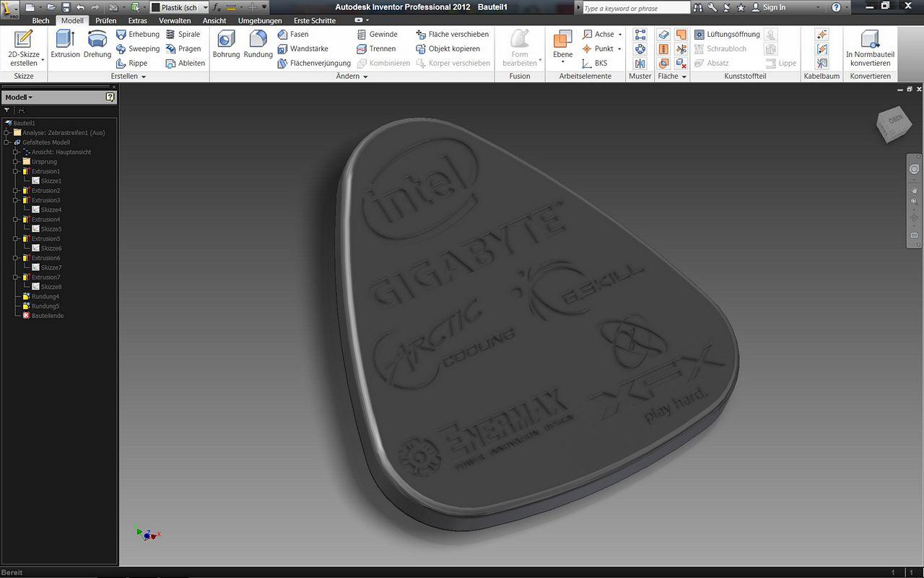Start the Gewinde thread tool
Image resolution: width=924 pixels, height=578 pixels.
[x=378, y=34]
